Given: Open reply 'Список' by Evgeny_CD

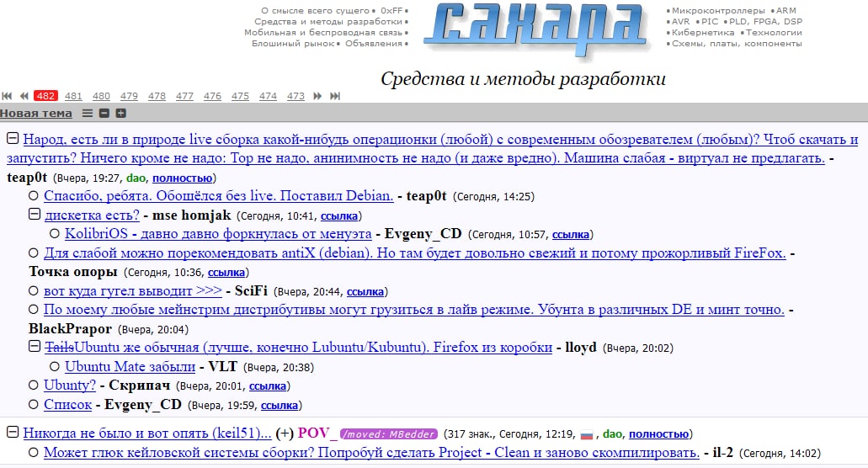Looking at the screenshot, I should (67, 404).
